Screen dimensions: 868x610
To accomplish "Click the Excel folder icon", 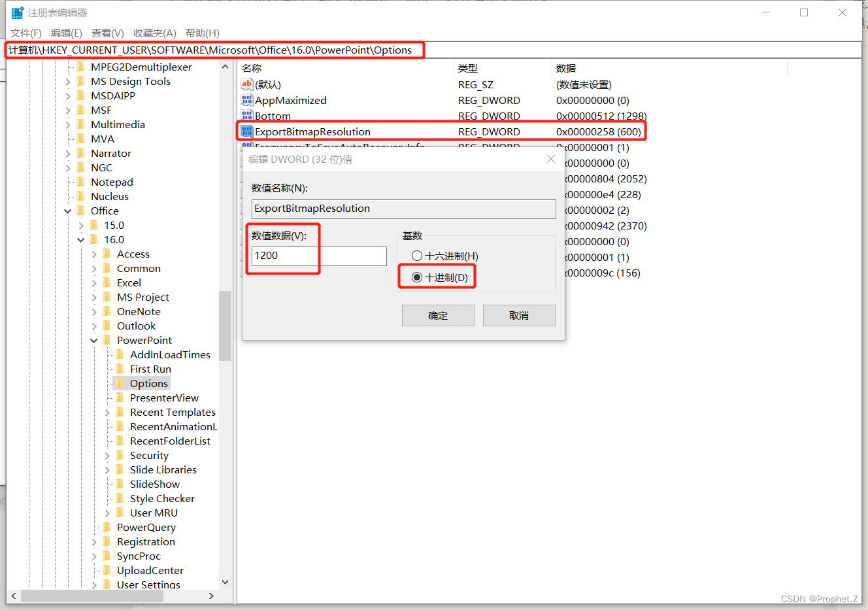I will (x=107, y=282).
